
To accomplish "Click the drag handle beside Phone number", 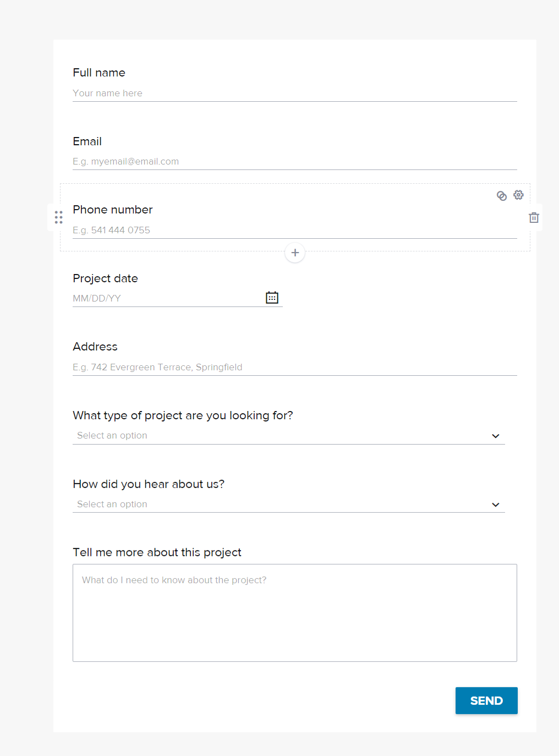I will [58, 217].
